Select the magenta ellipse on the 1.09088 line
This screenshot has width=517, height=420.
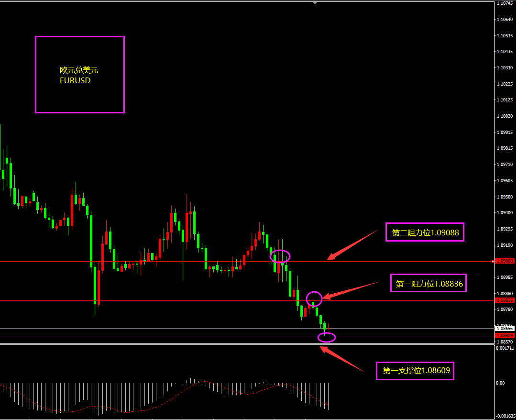pyautogui.click(x=280, y=256)
